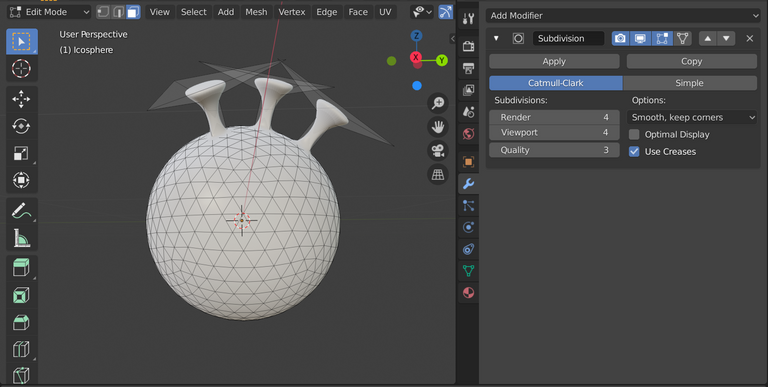Activate the Rotate tool
This screenshot has height=387, width=768.
[21, 126]
